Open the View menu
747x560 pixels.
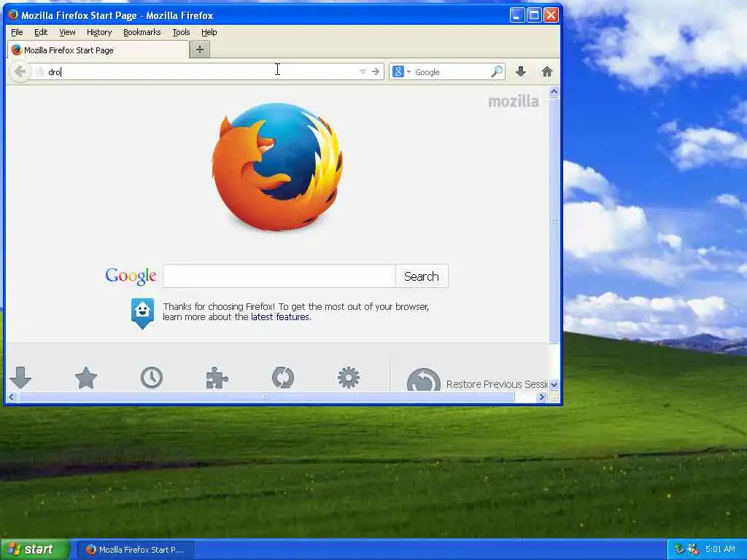[67, 32]
